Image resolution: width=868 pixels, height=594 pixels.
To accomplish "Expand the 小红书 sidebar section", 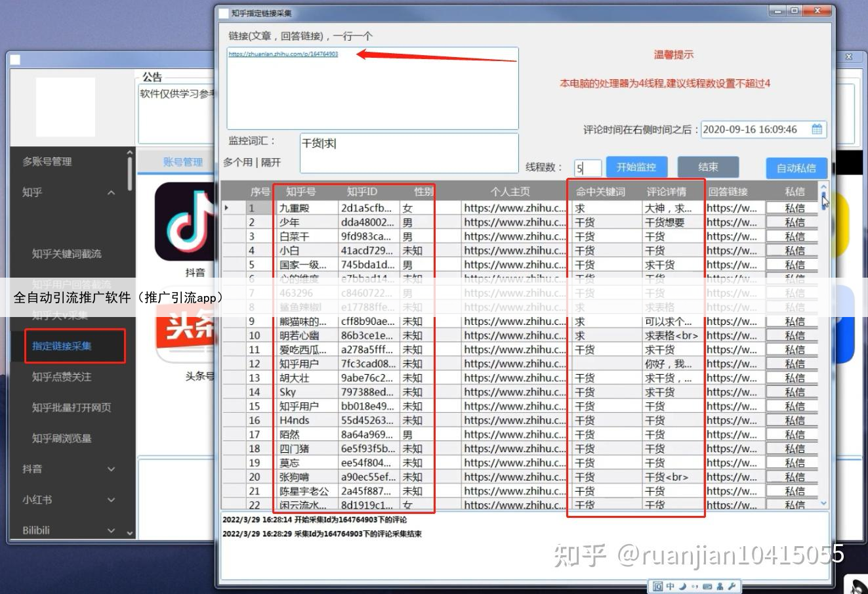I will pos(111,499).
